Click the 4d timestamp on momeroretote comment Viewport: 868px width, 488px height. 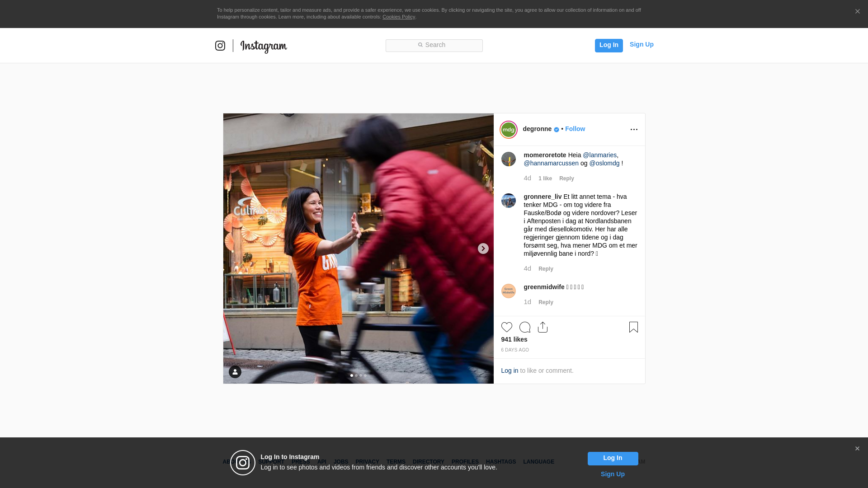point(527,178)
